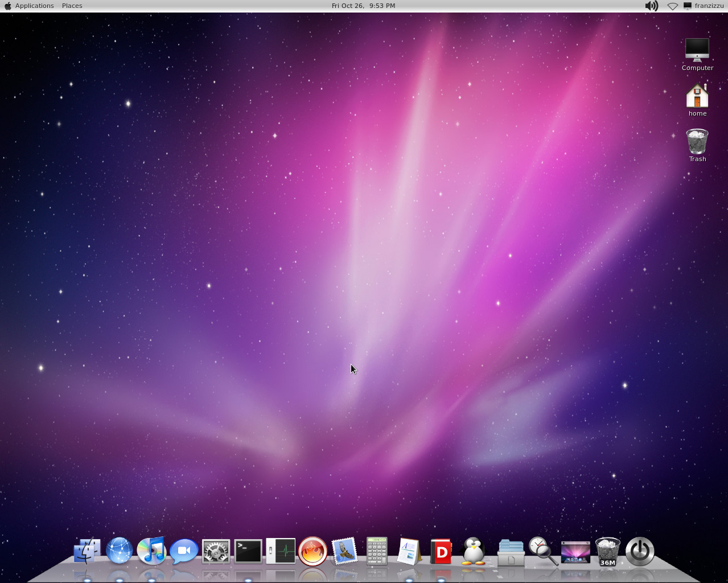Click the wireless network indicator in panel
The image size is (728, 583).
pyautogui.click(x=672, y=6)
